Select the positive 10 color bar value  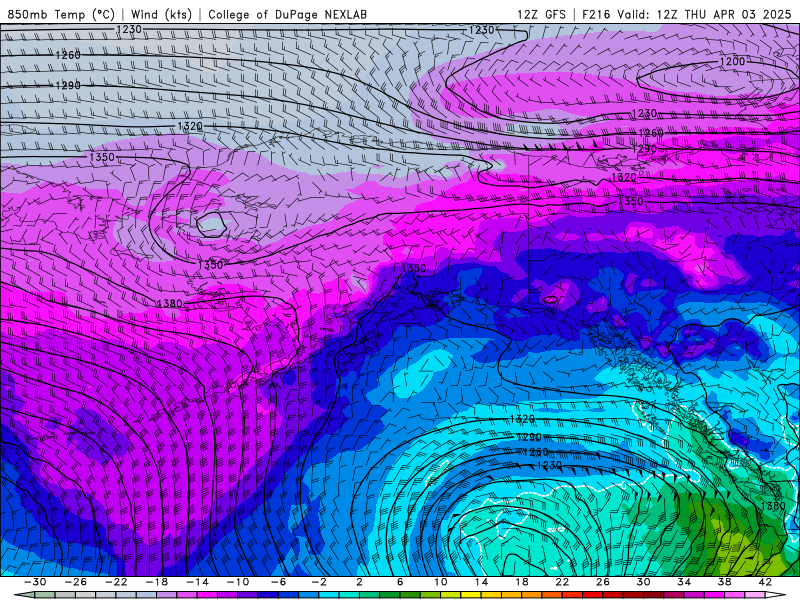[x=441, y=582]
